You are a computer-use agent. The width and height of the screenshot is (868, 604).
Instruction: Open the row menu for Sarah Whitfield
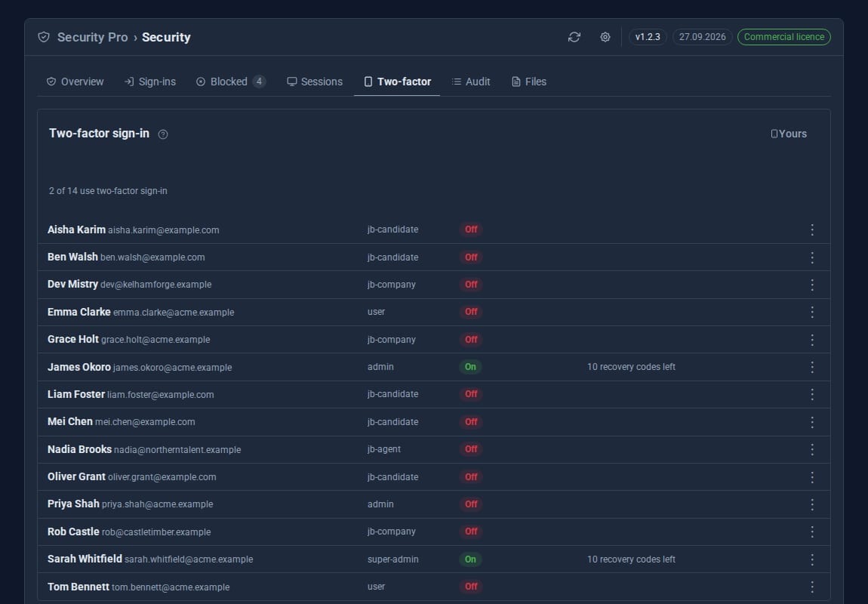coord(812,559)
